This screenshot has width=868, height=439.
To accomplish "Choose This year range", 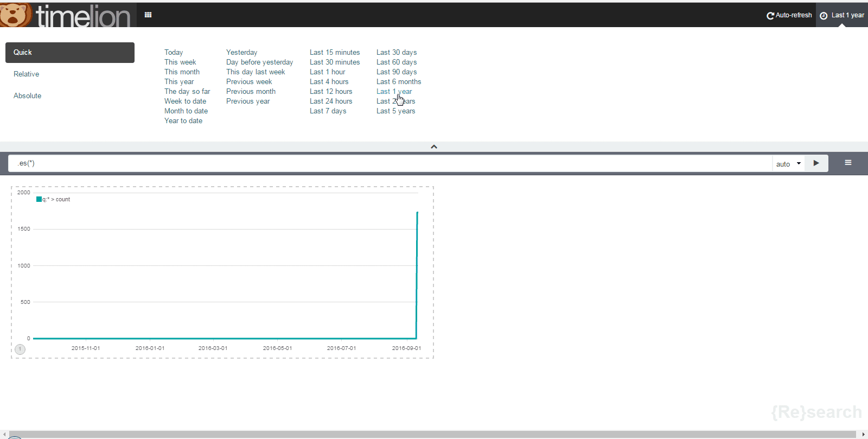I will click(x=179, y=82).
